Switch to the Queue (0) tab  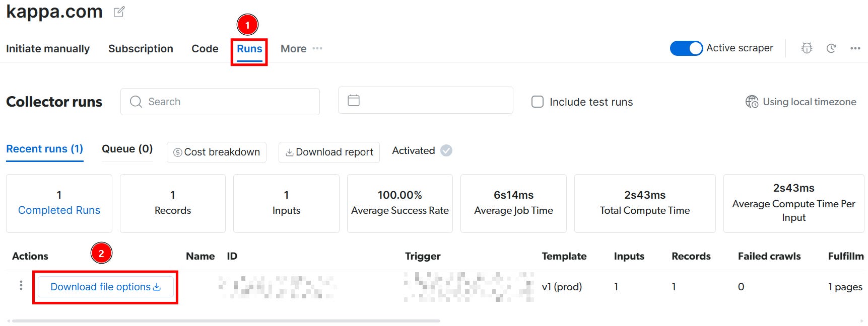tap(127, 149)
